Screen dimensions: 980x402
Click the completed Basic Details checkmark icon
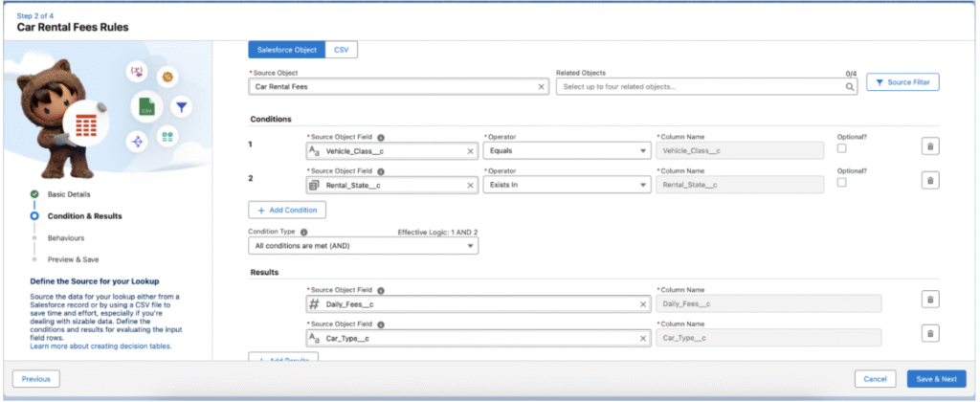(34, 194)
